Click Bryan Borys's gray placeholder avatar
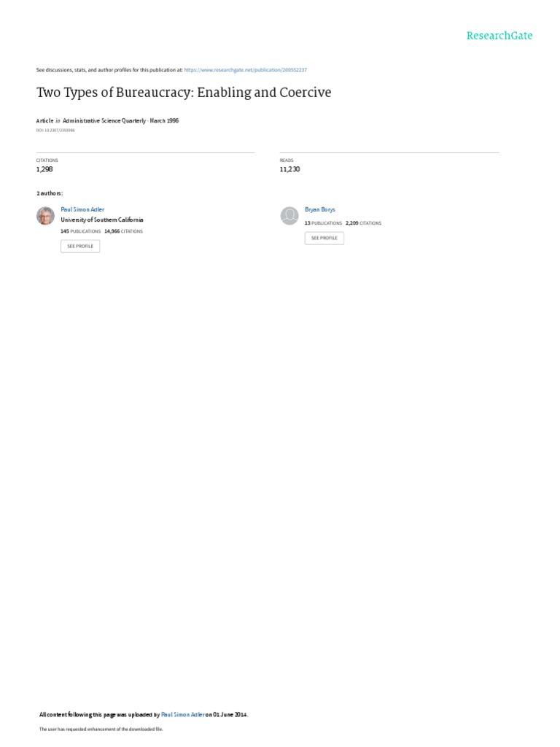560x747 pixels. [x=289, y=216]
